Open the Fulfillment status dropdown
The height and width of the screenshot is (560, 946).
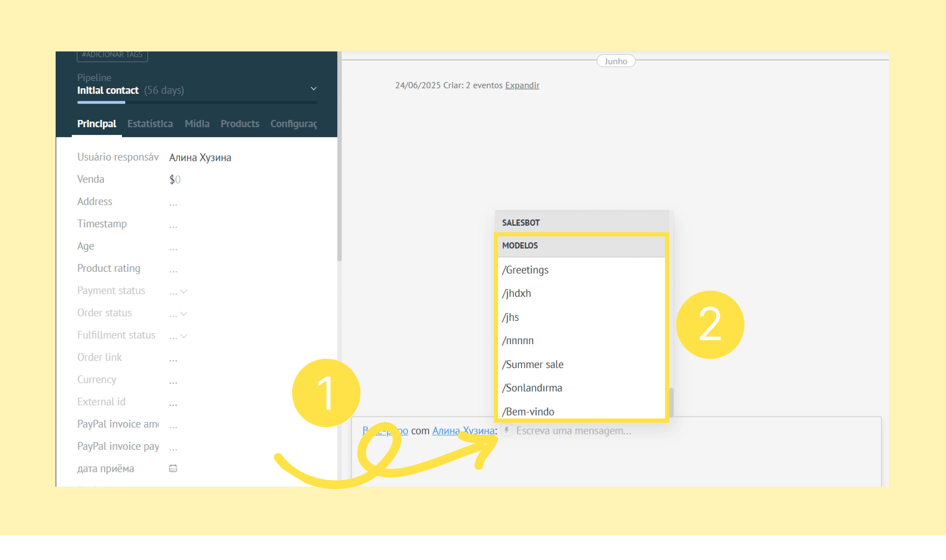point(184,336)
